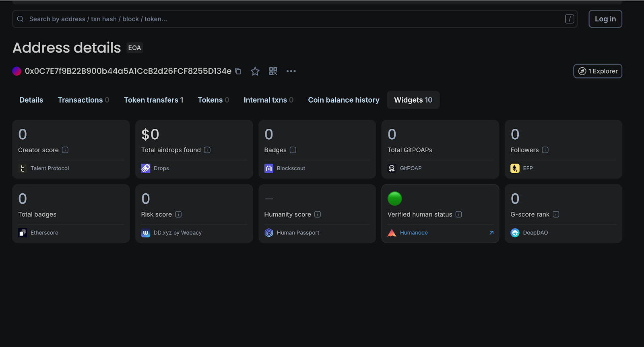Viewport: 644px width, 347px height.
Task: Click the Human Passport logo icon
Action: tap(269, 233)
